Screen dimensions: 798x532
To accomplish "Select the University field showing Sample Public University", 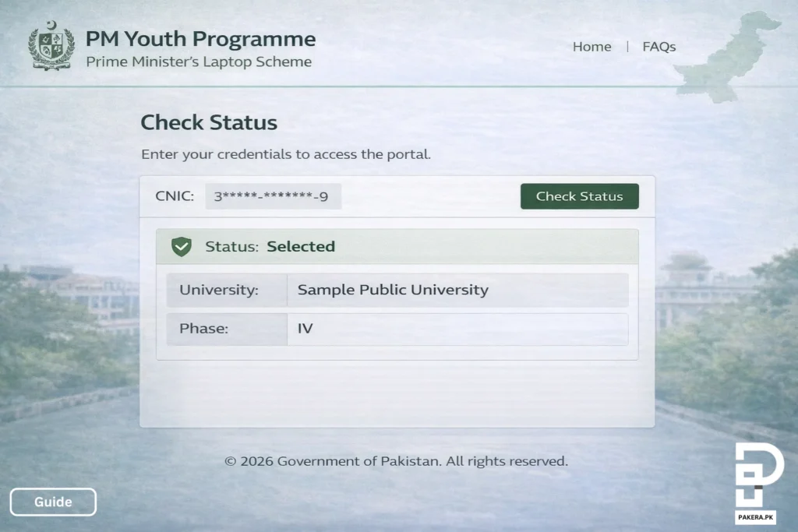I will tap(458, 290).
